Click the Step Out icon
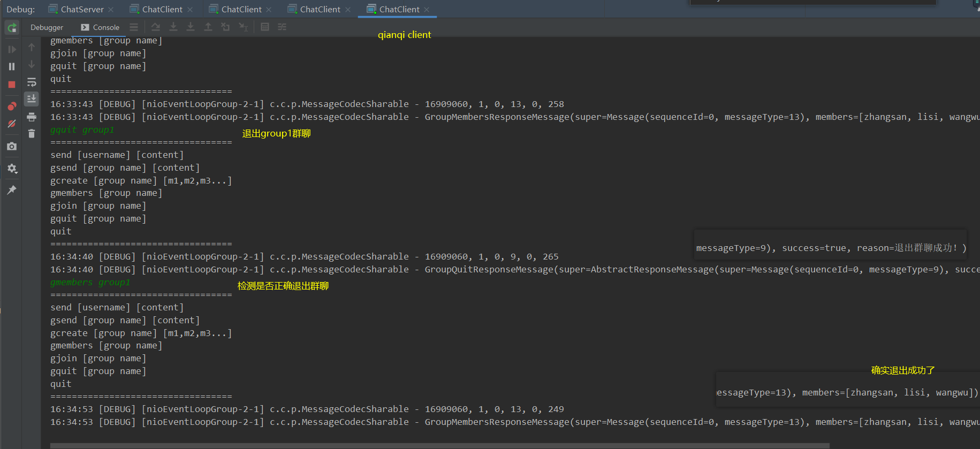 coord(208,27)
